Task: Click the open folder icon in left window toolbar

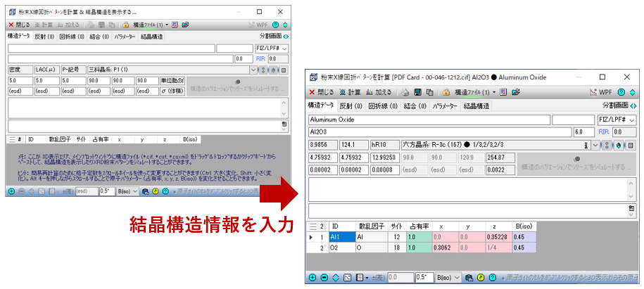Action: (x=186, y=25)
